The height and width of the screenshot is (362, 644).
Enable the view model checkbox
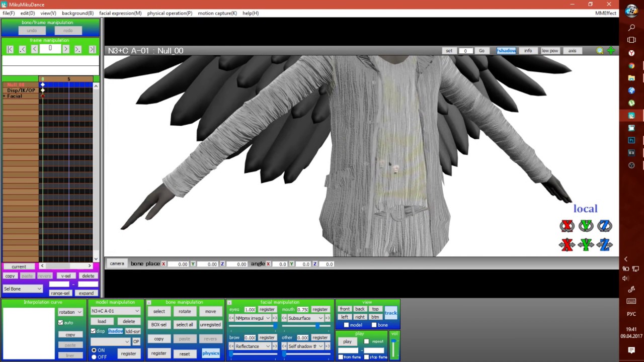click(346, 325)
